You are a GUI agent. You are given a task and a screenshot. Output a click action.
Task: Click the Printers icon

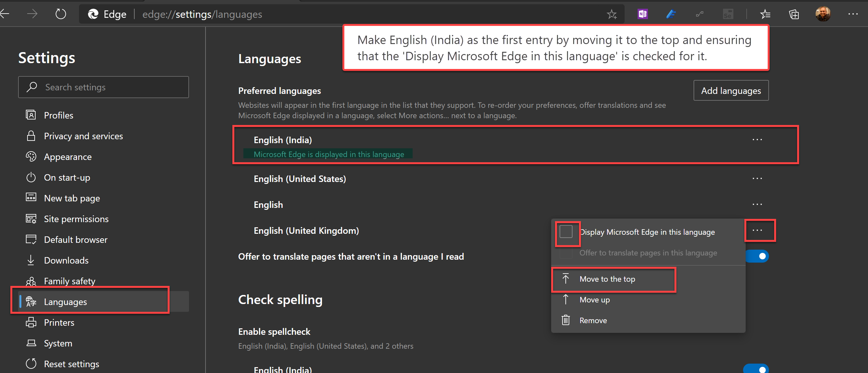[31, 322]
